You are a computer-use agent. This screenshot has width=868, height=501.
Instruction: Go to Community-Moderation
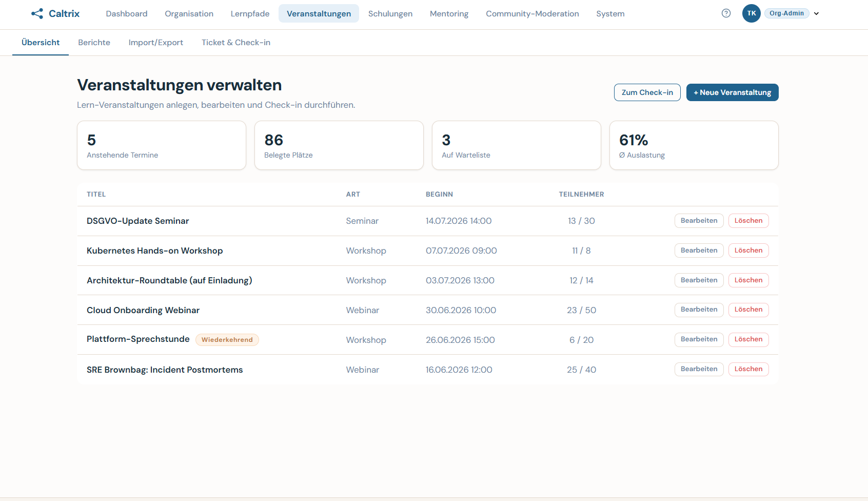pos(532,14)
